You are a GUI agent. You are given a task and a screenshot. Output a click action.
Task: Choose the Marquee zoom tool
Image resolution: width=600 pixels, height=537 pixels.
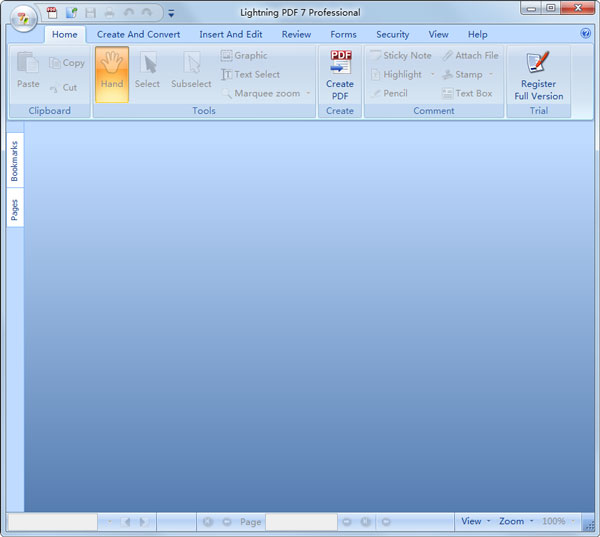[262, 93]
